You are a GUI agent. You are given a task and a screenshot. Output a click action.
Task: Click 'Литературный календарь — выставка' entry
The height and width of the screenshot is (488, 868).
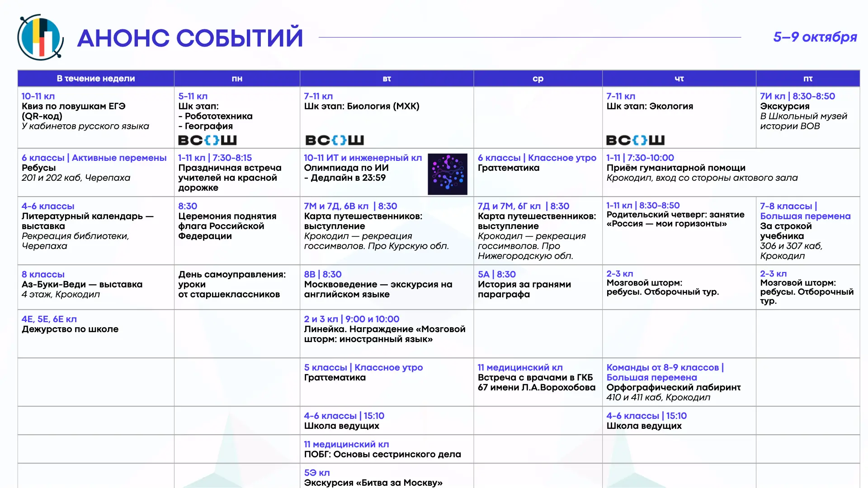[87, 221]
